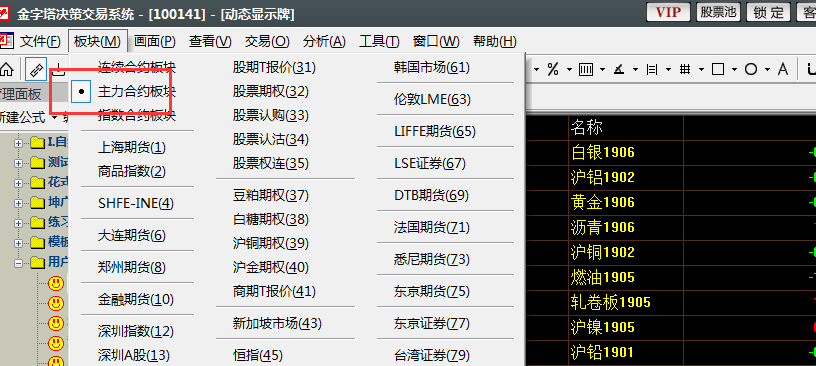Choose 指数合约板块 from menu

pyautogui.click(x=137, y=116)
